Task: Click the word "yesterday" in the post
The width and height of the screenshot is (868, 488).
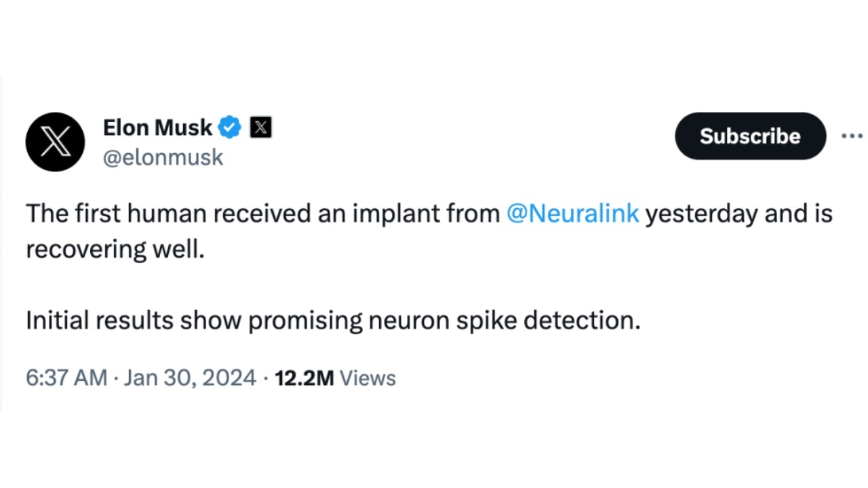Action: [701, 213]
